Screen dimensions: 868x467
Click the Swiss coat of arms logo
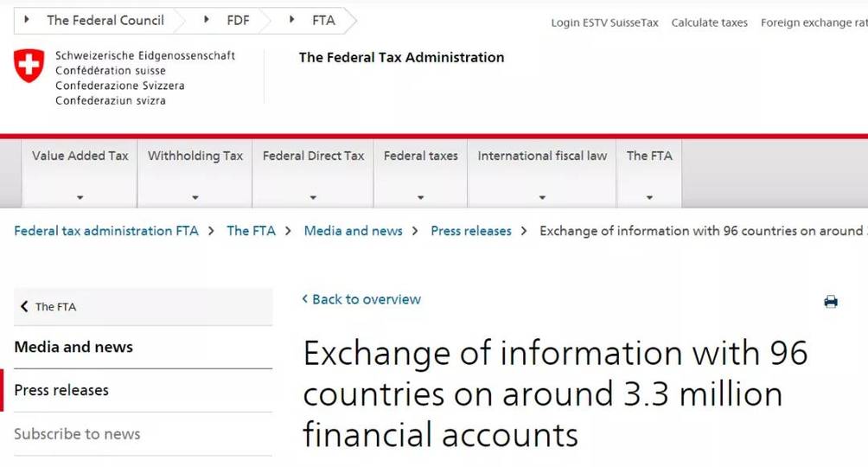(x=29, y=66)
